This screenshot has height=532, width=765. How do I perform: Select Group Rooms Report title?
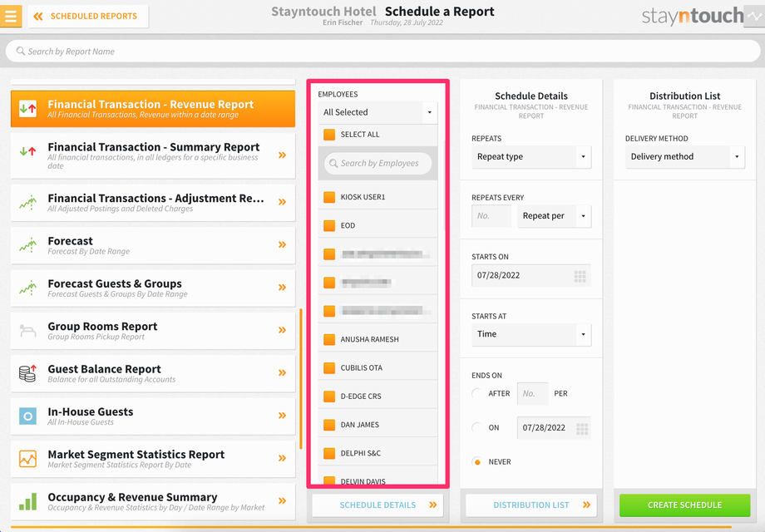tap(102, 327)
